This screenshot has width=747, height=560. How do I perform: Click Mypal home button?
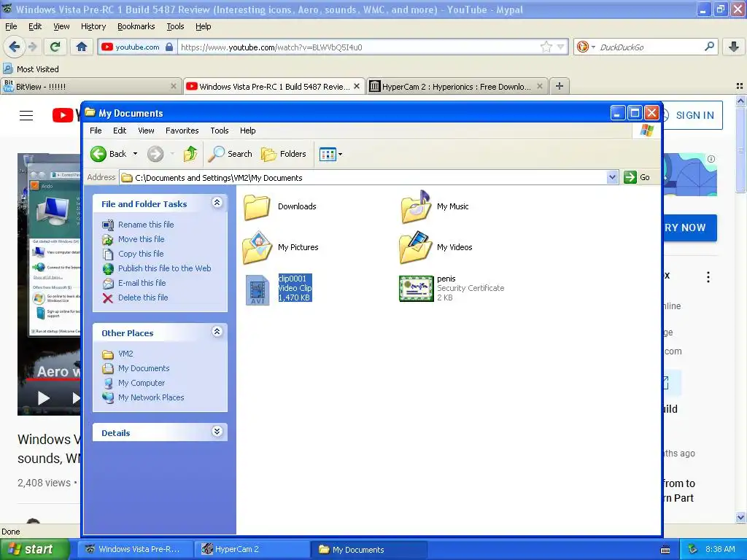tap(82, 47)
